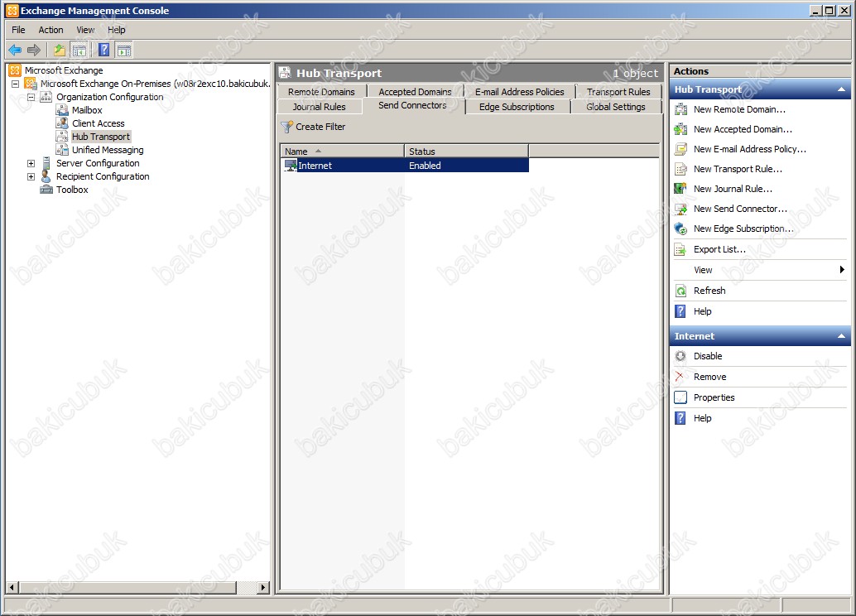Switch to the Transport Rules tab
The height and width of the screenshot is (616, 856).
click(618, 92)
